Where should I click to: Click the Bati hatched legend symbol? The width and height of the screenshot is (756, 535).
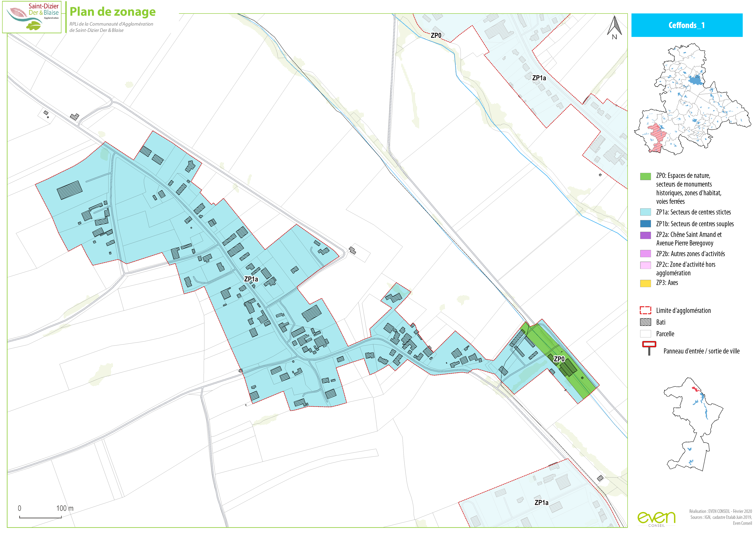point(645,322)
